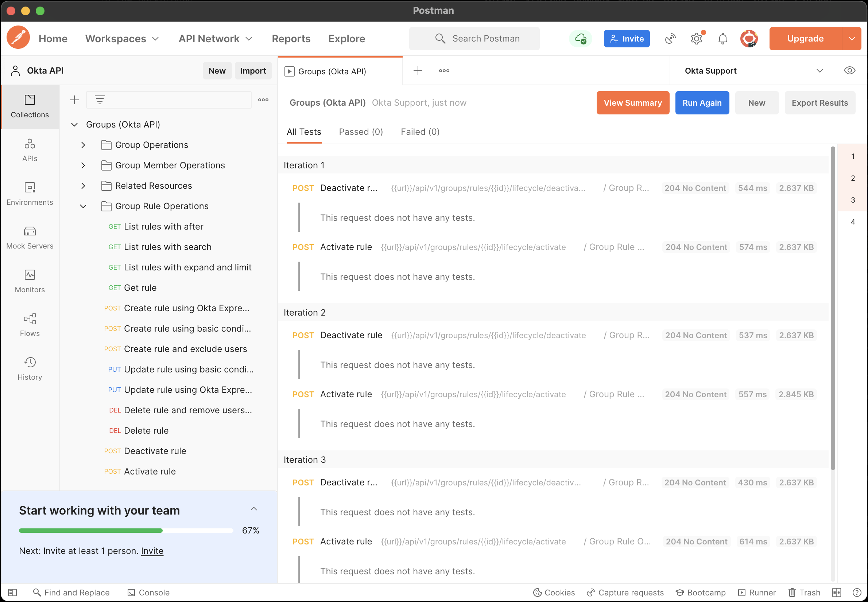The width and height of the screenshot is (868, 602).
Task: Open a new tab with the plus icon
Action: point(418,71)
